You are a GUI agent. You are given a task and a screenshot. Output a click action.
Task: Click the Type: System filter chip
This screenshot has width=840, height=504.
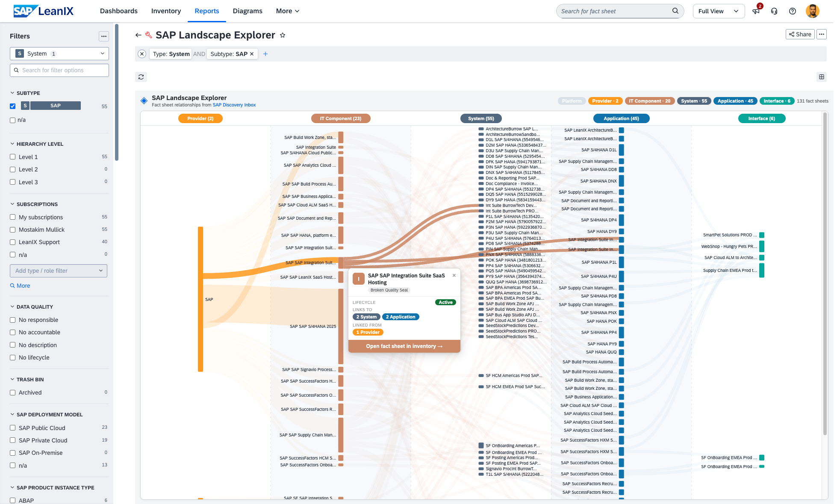(171, 54)
